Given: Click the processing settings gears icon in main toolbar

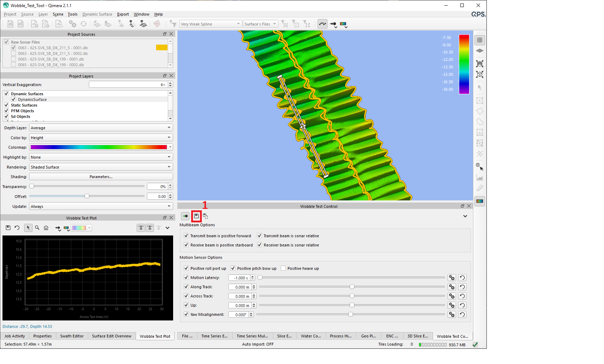Looking at the screenshot, I should click(x=73, y=24).
